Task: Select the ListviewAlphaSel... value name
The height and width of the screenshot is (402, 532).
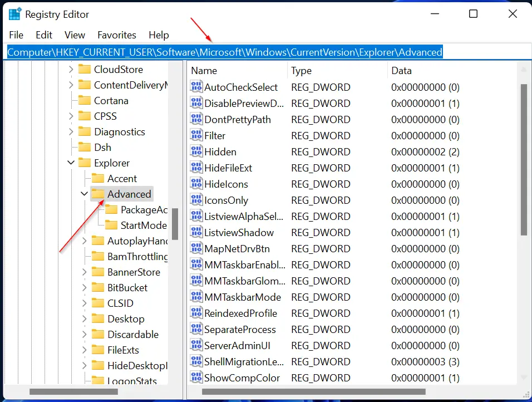Action: pos(244,216)
